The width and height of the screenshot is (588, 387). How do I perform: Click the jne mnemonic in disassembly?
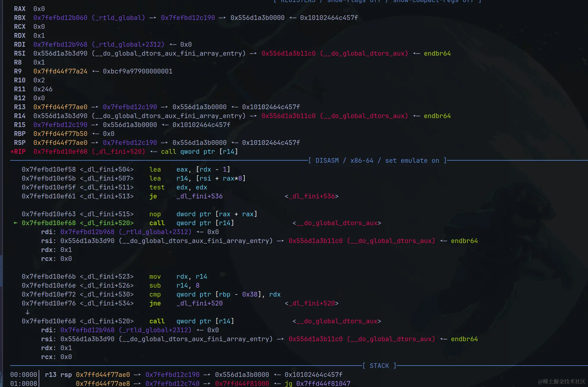155,303
